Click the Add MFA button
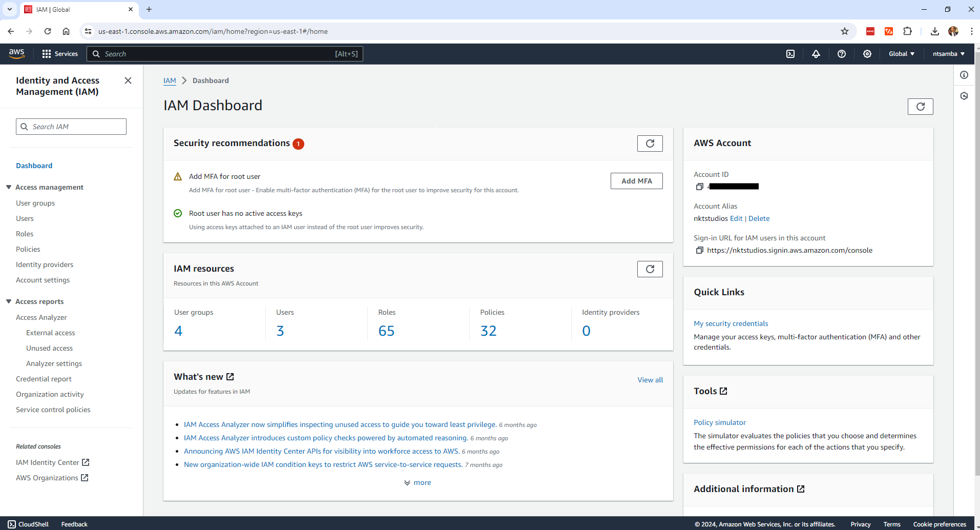The image size is (980, 530). (x=636, y=181)
